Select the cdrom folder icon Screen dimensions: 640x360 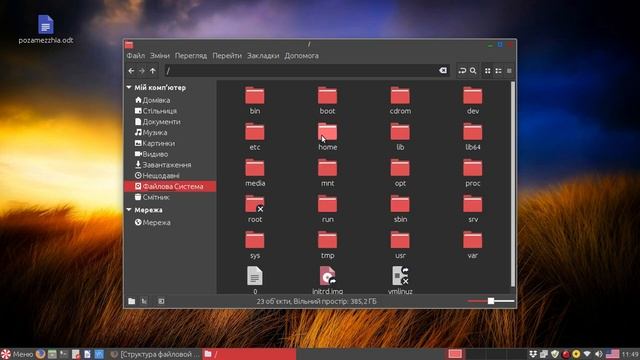tap(400, 96)
